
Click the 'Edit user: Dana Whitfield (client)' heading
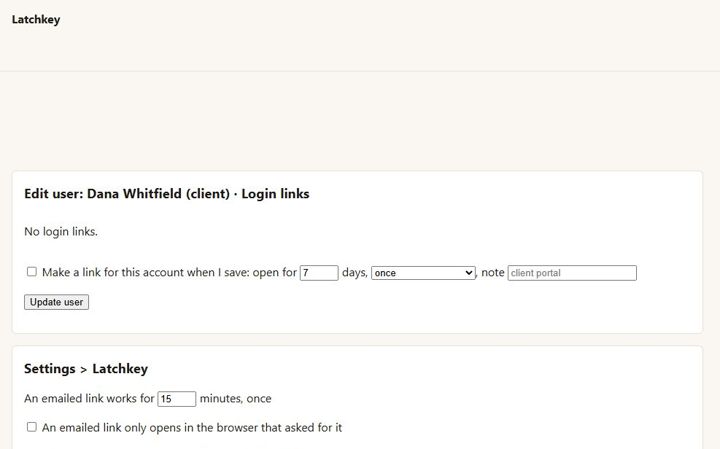click(x=127, y=194)
